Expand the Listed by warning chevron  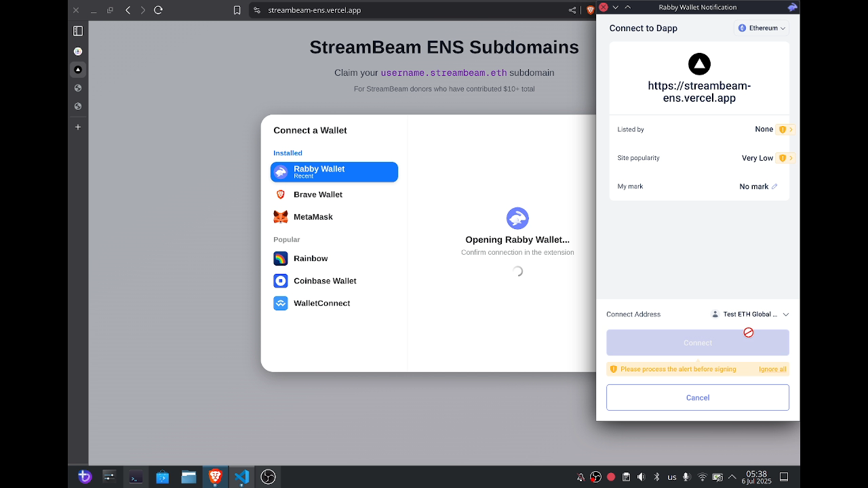[791, 129]
